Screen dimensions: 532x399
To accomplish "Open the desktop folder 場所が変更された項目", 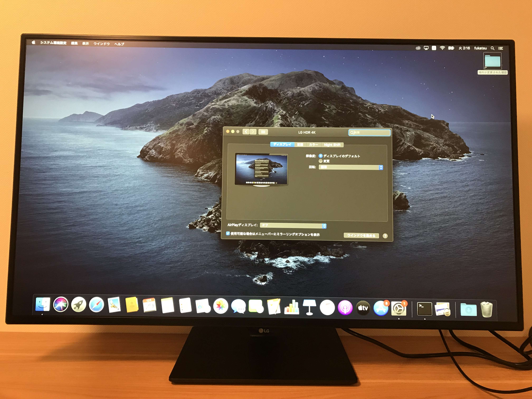I will (493, 64).
